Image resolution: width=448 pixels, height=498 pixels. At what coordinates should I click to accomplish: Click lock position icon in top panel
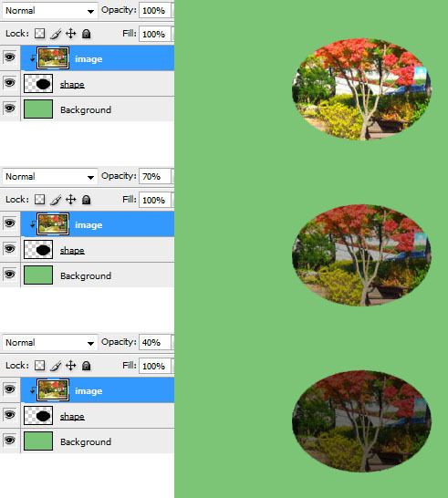[x=71, y=34]
